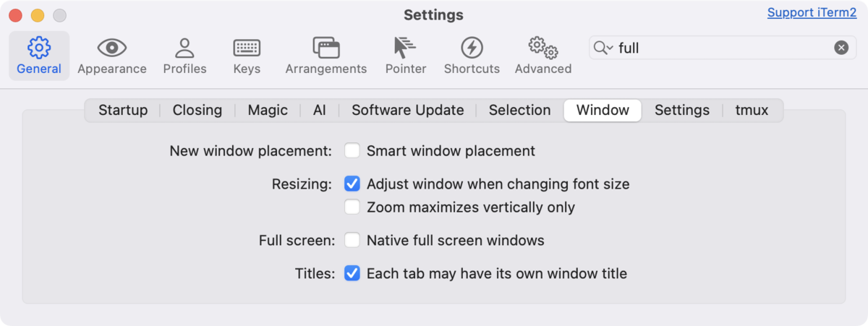Switch to the Selection tab
Image resolution: width=868 pixels, height=326 pixels.
519,110
